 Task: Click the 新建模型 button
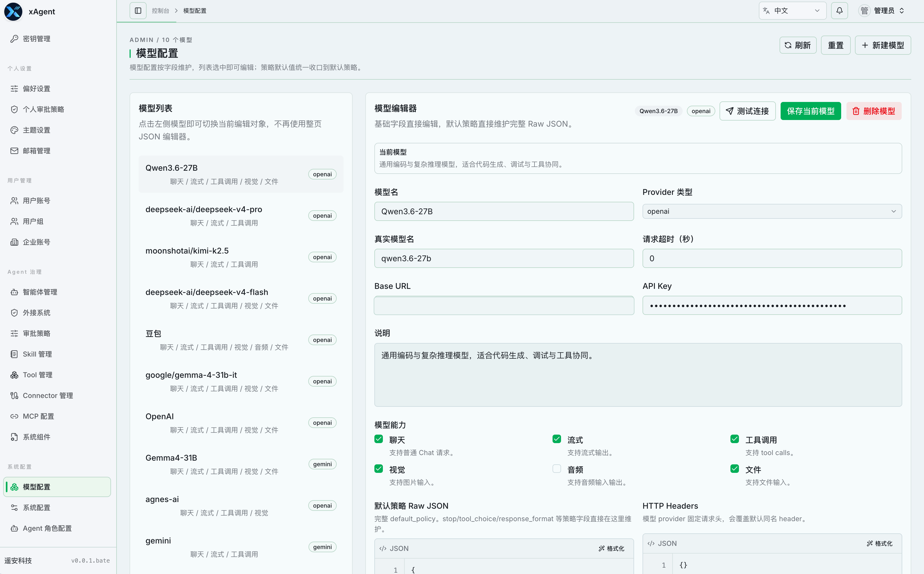point(883,45)
